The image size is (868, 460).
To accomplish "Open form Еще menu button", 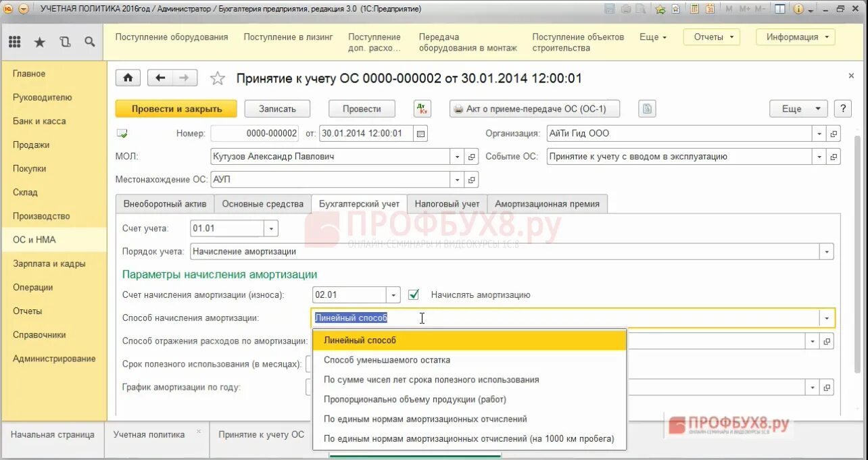I will [798, 109].
